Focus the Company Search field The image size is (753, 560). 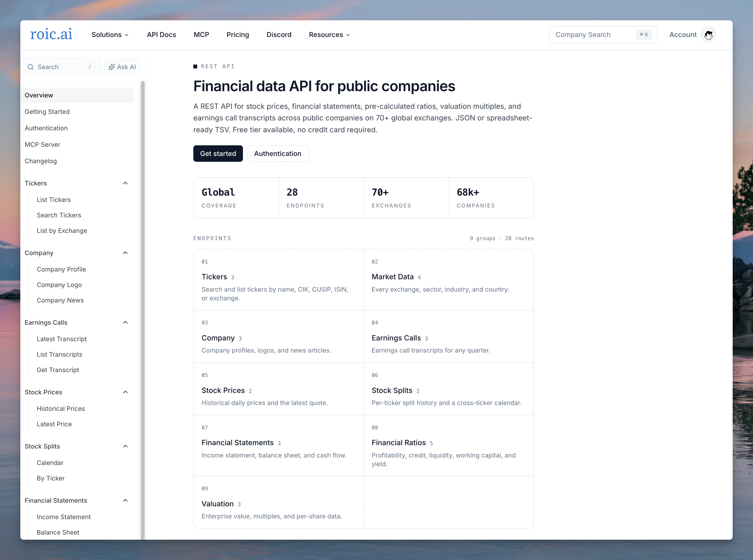click(x=603, y=35)
